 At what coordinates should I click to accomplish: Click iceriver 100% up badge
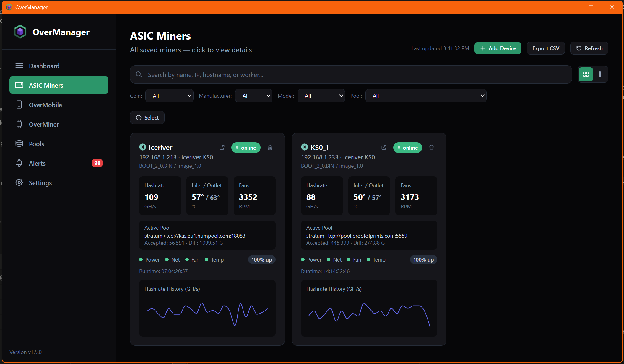[x=262, y=259]
